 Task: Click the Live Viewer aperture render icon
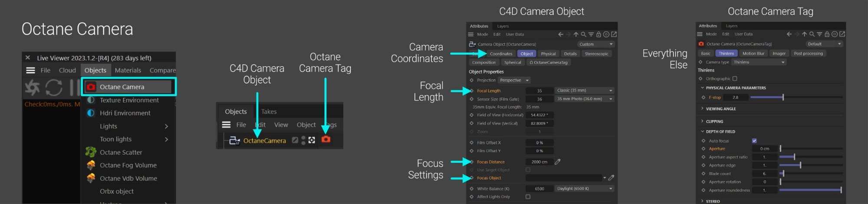32,88
